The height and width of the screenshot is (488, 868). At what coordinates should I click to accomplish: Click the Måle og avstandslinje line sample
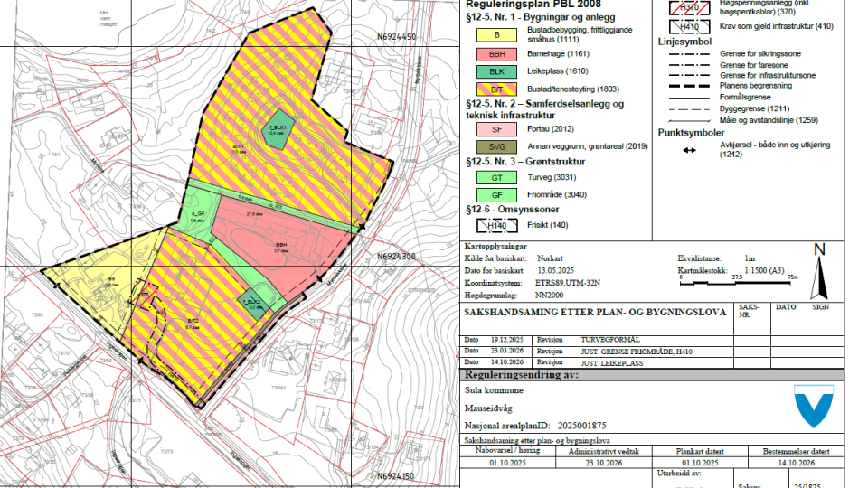[689, 120]
